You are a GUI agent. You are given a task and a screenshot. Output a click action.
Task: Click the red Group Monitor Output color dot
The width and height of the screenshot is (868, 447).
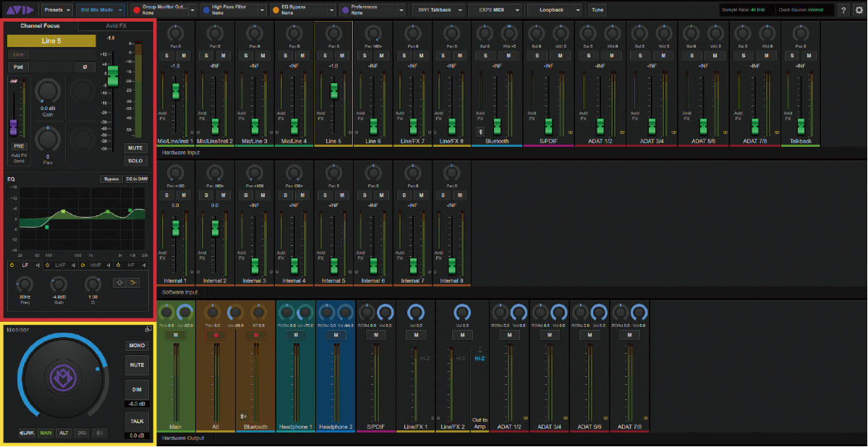(136, 10)
